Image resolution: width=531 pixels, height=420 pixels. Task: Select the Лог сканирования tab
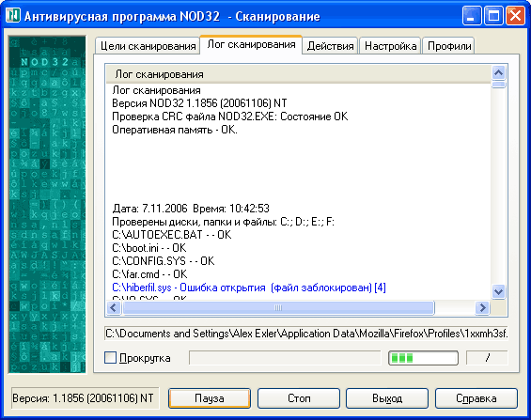pos(251,45)
